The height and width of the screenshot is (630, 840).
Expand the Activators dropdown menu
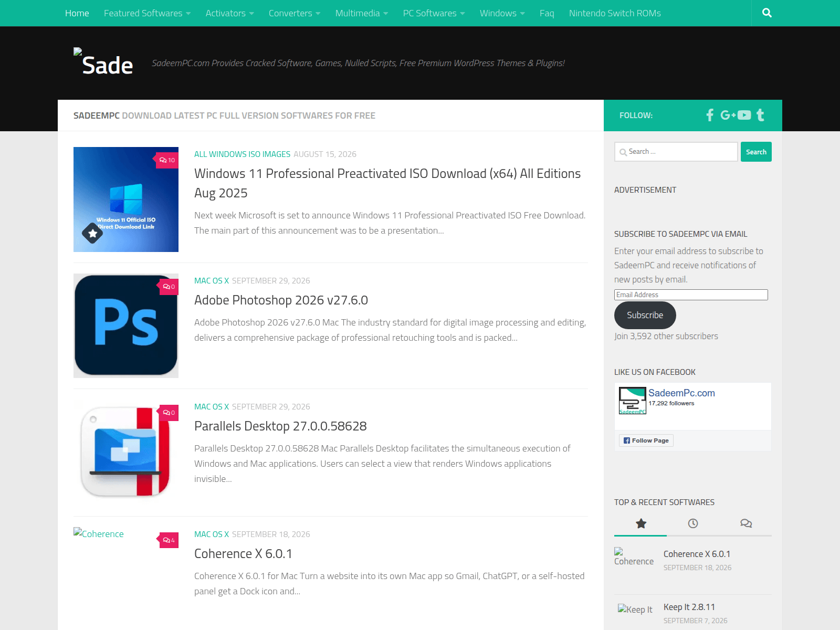coord(229,13)
